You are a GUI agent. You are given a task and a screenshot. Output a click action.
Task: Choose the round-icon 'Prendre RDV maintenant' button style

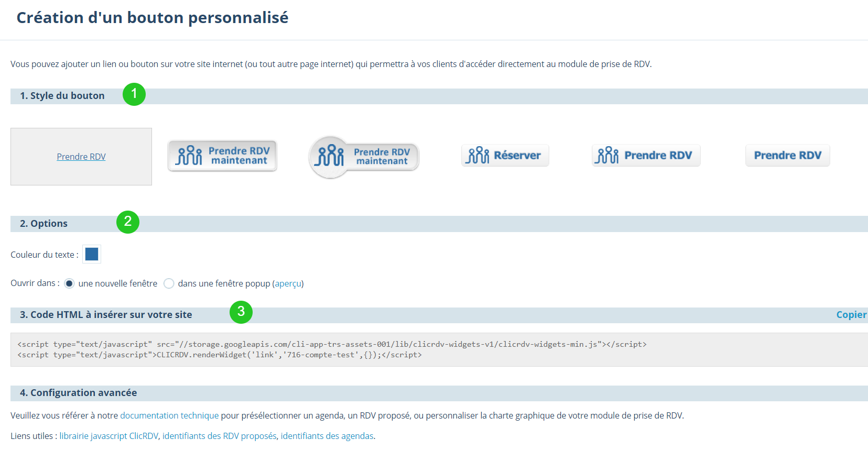(364, 157)
